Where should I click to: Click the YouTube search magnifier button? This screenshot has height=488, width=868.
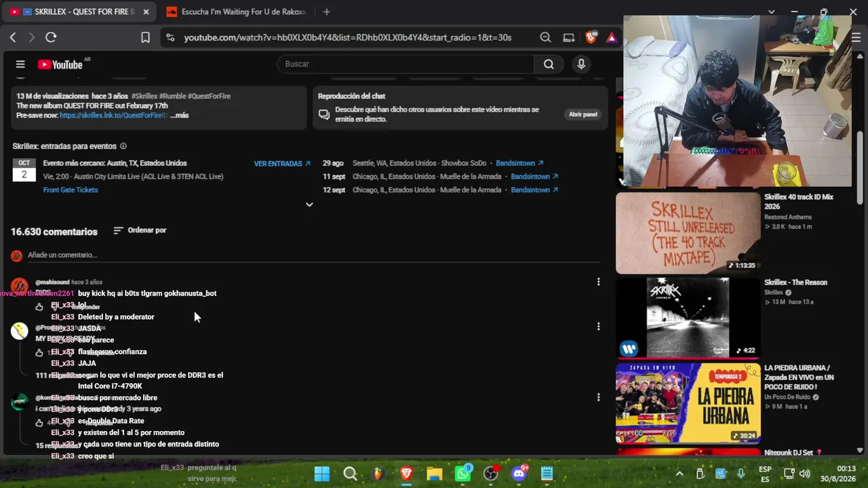tap(549, 64)
